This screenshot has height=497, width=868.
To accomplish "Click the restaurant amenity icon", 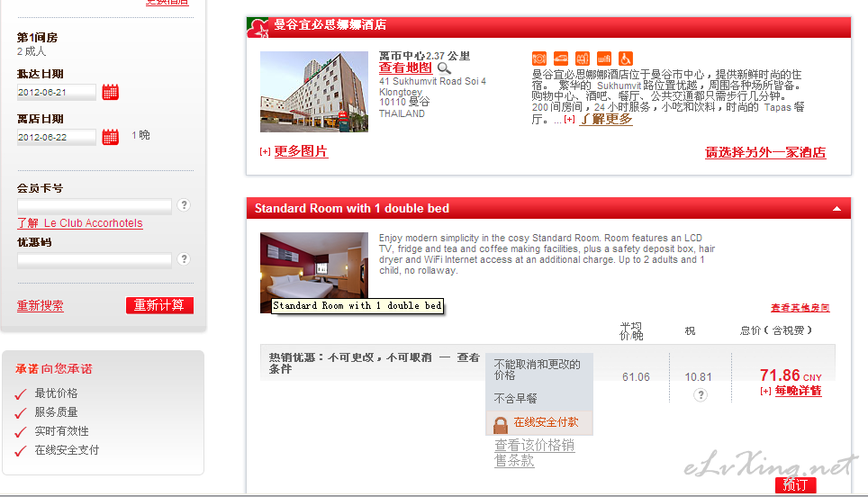I will pyautogui.click(x=539, y=59).
